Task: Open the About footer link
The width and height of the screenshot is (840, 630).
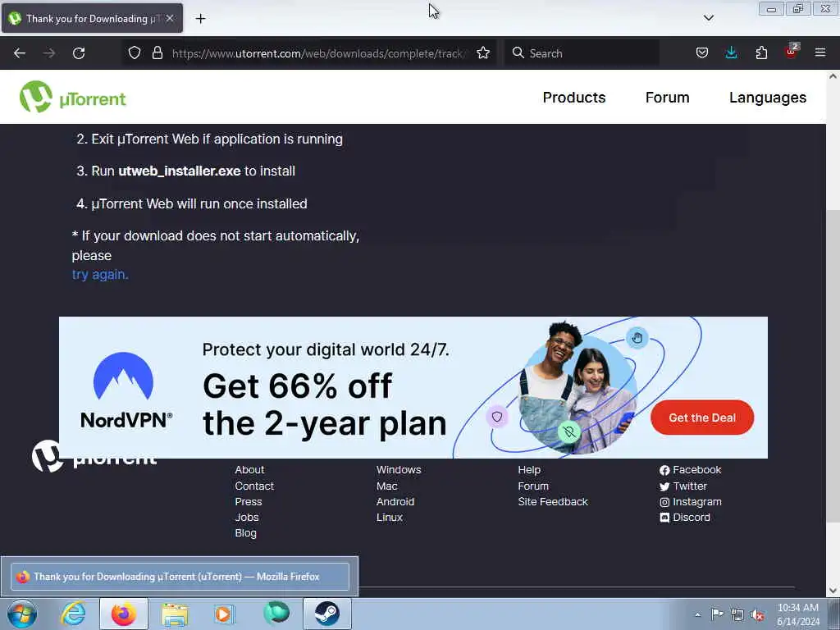Action: (x=249, y=470)
